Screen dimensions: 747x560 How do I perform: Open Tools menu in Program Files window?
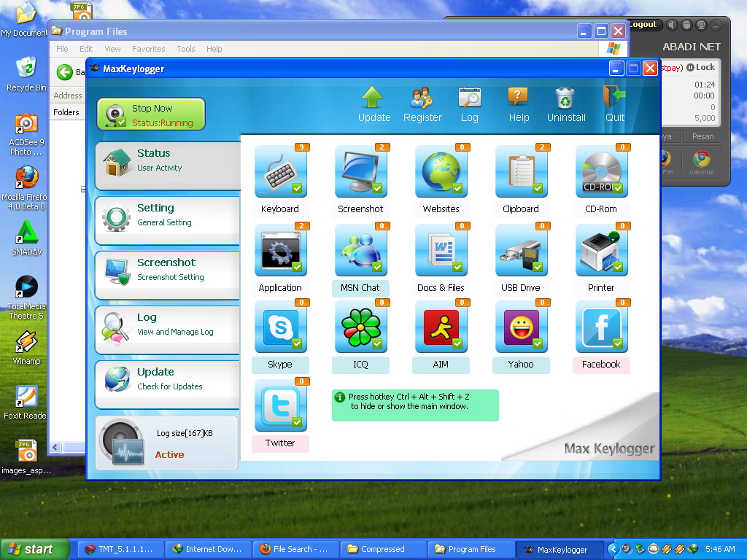tap(186, 49)
